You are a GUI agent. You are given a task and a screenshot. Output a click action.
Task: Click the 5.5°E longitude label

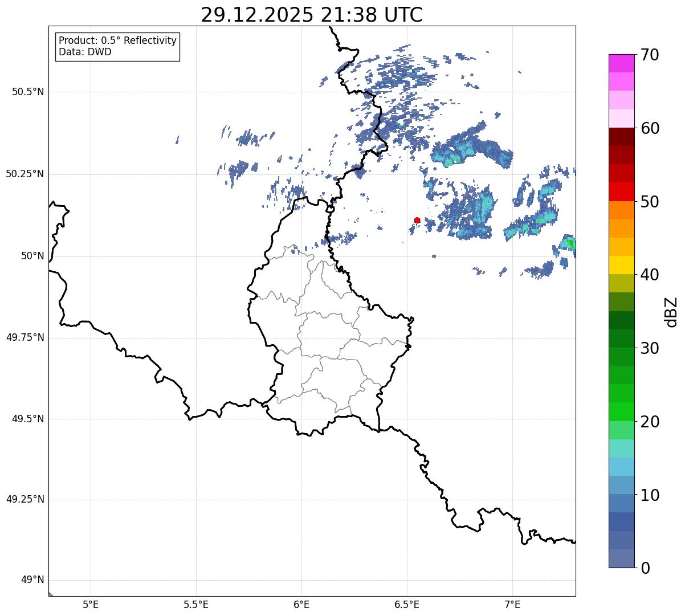pyautogui.click(x=196, y=604)
